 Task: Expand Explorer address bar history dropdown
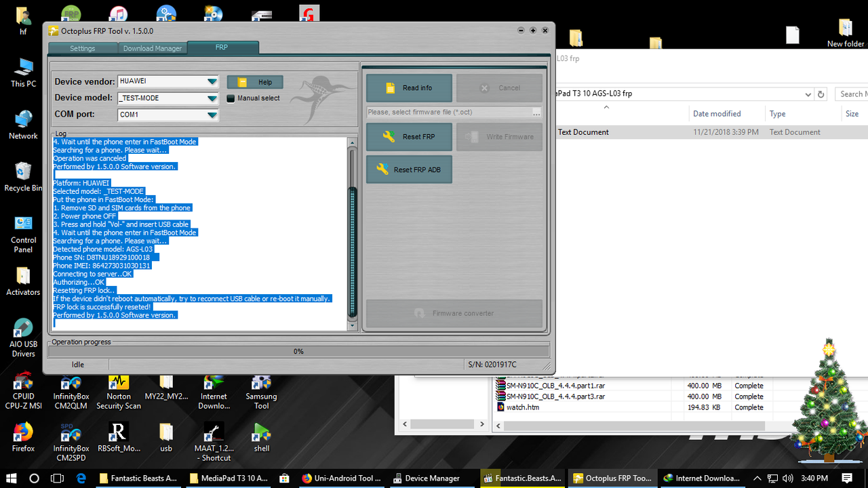(808, 94)
